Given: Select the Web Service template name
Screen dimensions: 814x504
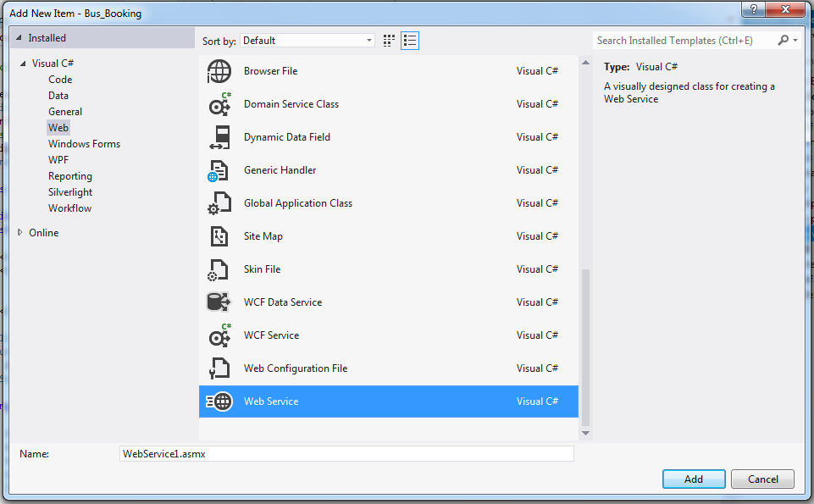Looking at the screenshot, I should [271, 402].
